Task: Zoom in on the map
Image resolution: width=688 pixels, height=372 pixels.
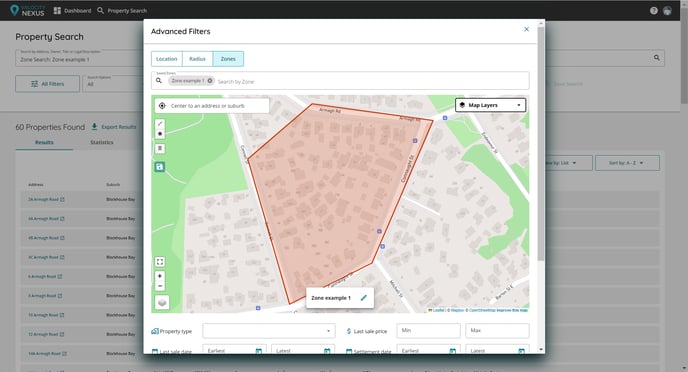Action: pos(160,276)
